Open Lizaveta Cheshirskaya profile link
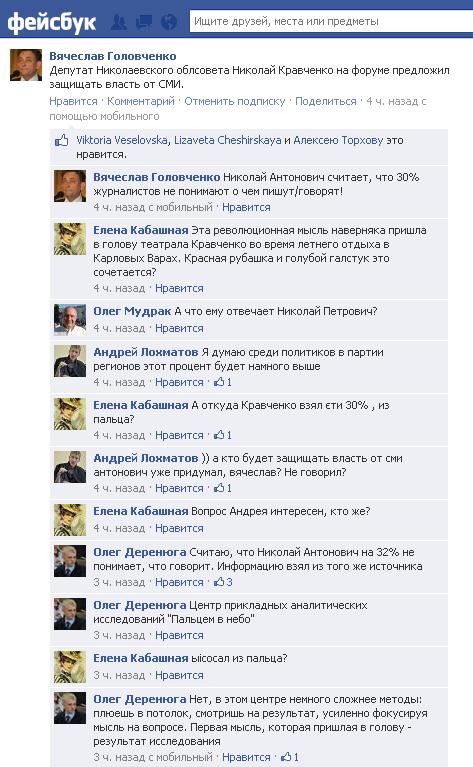The height and width of the screenshot is (767, 473). pos(227,140)
